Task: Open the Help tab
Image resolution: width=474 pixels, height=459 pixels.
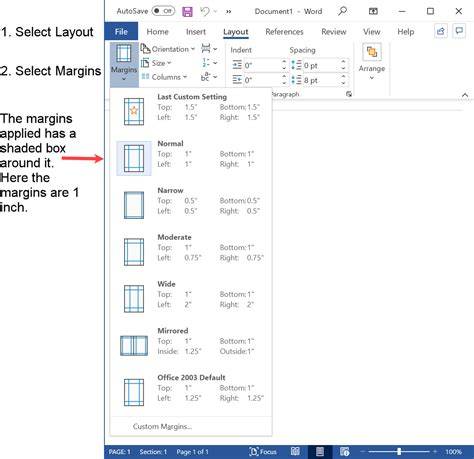Action: click(x=406, y=32)
